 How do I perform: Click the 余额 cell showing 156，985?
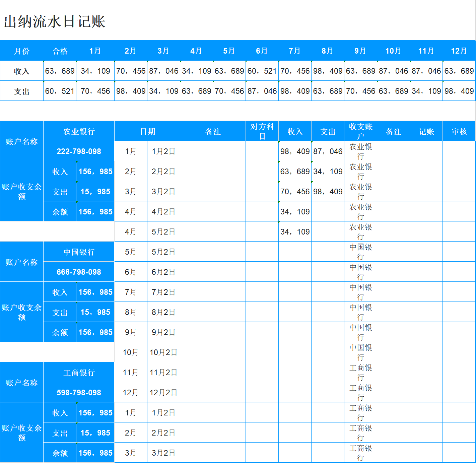95,211
